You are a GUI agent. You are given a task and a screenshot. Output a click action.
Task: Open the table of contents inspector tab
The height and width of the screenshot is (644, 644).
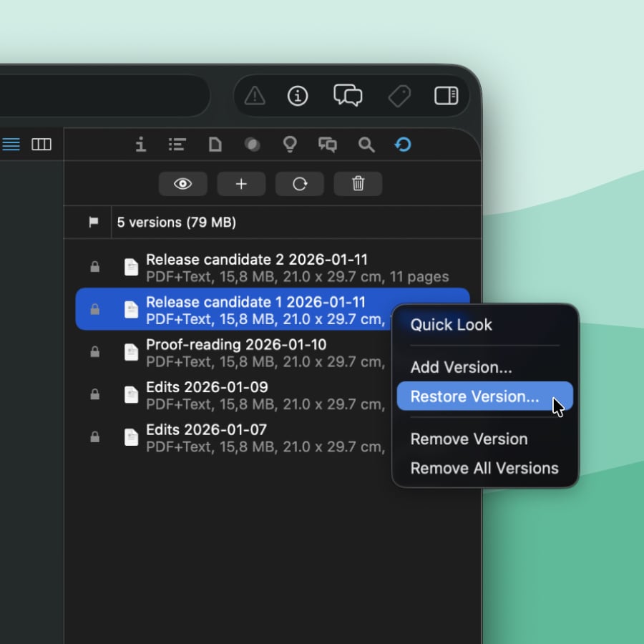(x=177, y=145)
